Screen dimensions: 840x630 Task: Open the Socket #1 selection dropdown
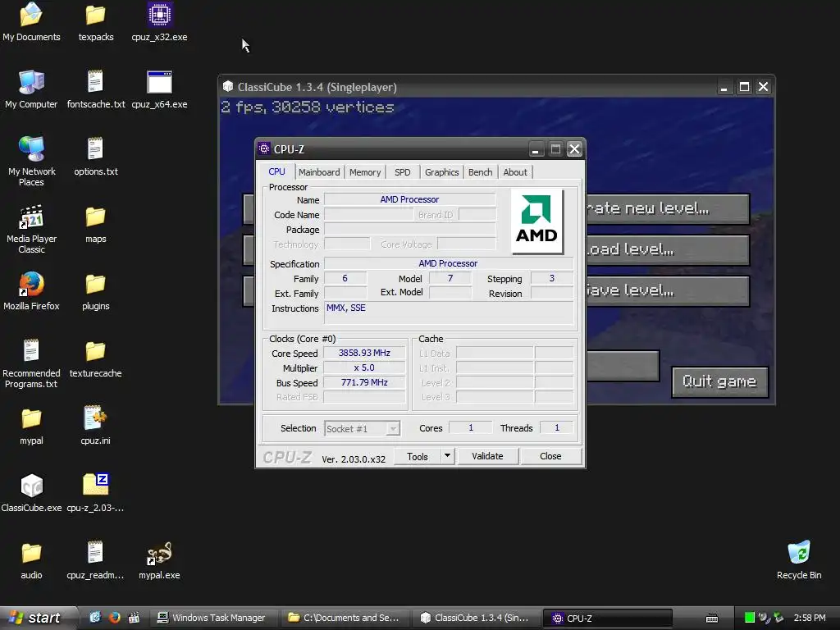(362, 428)
